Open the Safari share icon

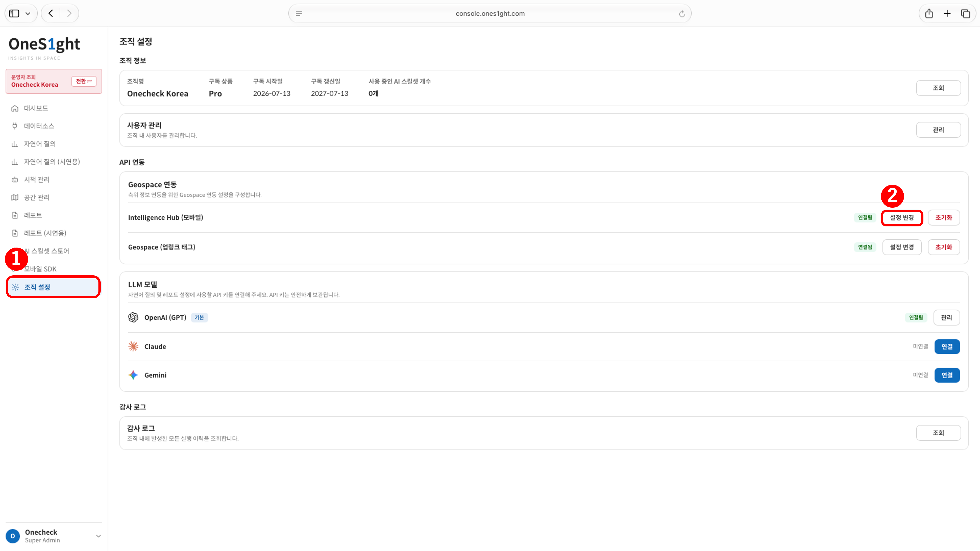[929, 14]
